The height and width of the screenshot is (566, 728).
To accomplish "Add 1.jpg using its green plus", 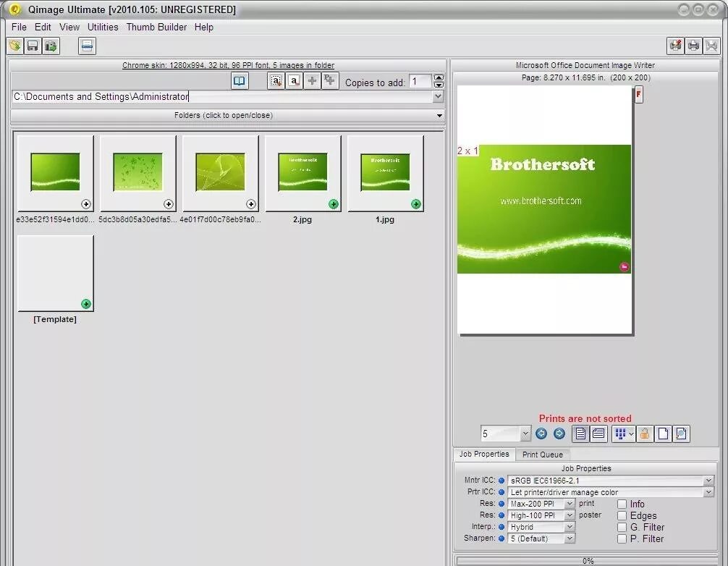I will click(x=416, y=204).
